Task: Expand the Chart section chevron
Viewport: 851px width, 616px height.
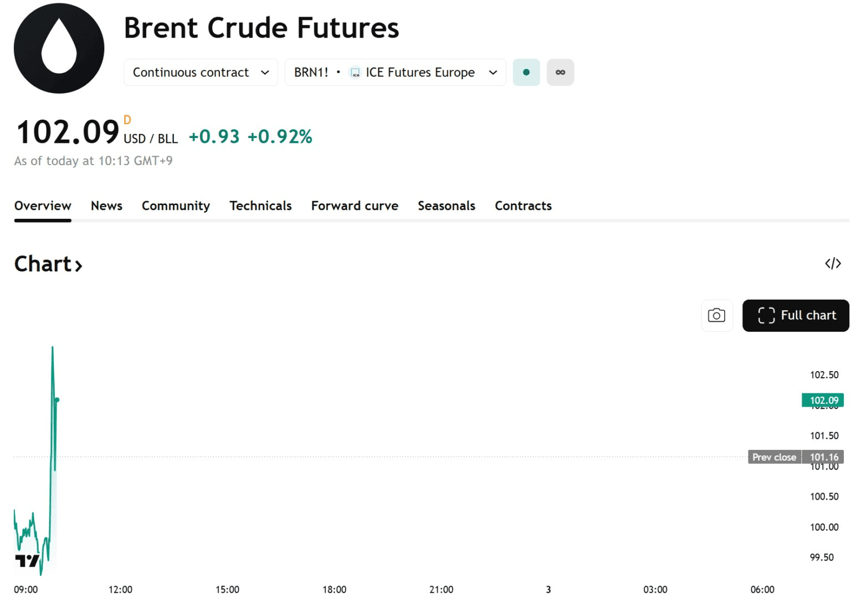Action: [x=79, y=266]
